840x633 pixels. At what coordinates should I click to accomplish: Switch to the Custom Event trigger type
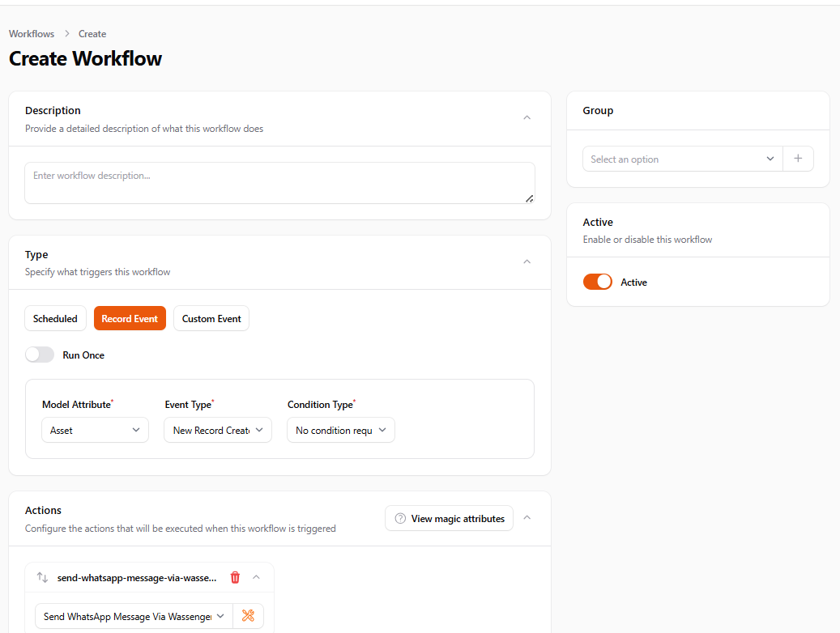[211, 318]
